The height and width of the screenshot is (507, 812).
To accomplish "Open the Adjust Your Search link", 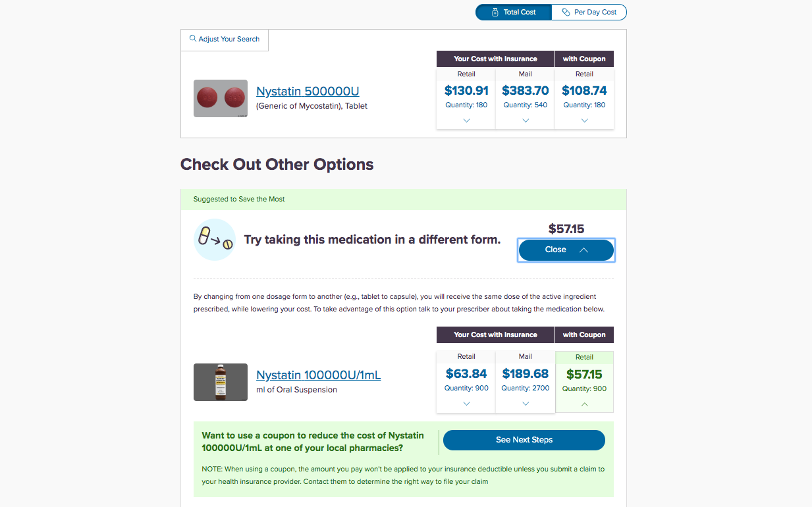I will click(225, 39).
